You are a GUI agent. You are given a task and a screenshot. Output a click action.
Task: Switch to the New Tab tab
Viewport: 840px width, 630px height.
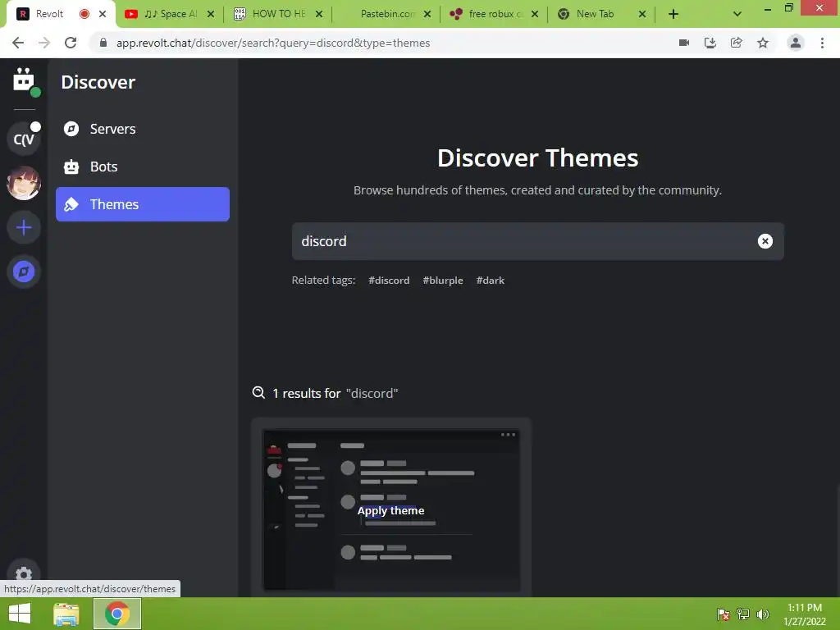coord(595,14)
